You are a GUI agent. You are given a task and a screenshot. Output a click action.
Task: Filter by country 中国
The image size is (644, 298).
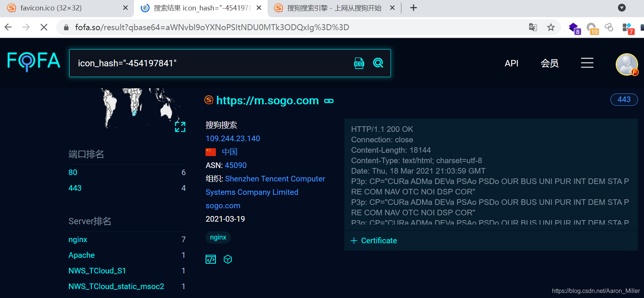tap(229, 152)
